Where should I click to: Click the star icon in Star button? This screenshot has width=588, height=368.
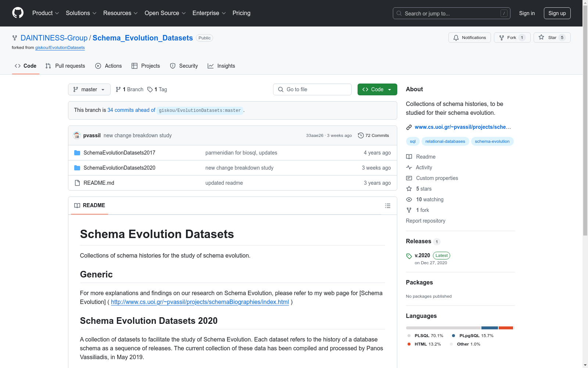pos(541,38)
